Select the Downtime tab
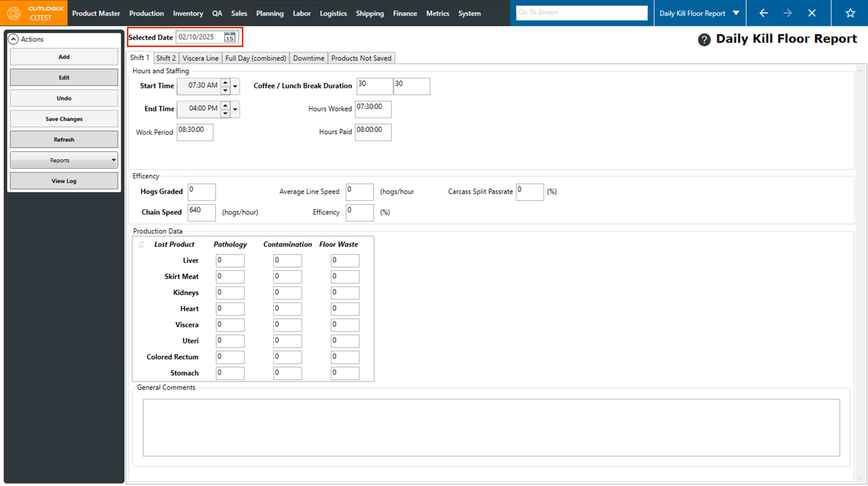Screen dimensions: 868x486 click(308, 58)
